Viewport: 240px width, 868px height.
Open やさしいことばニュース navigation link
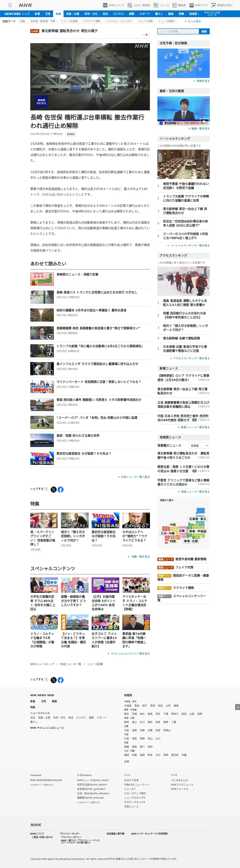pyautogui.click(x=212, y=14)
